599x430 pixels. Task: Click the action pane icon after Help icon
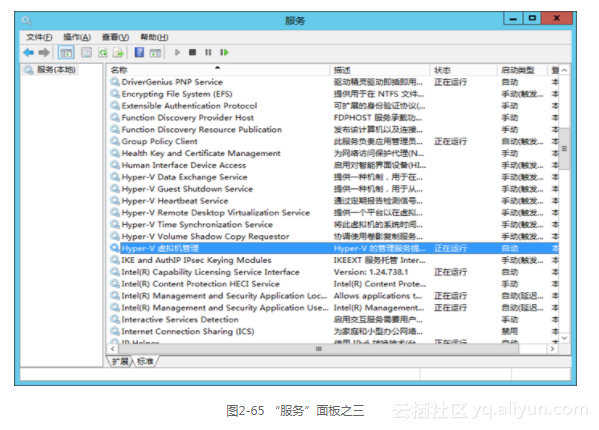tap(155, 52)
